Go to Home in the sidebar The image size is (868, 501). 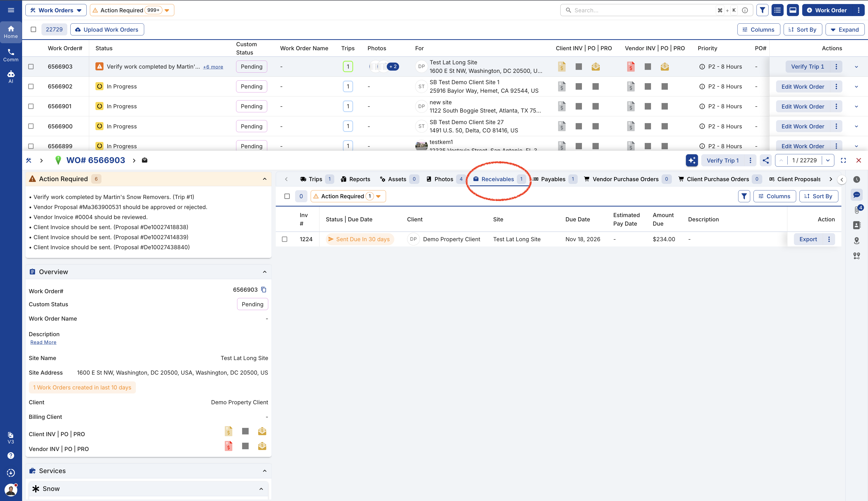(11, 32)
